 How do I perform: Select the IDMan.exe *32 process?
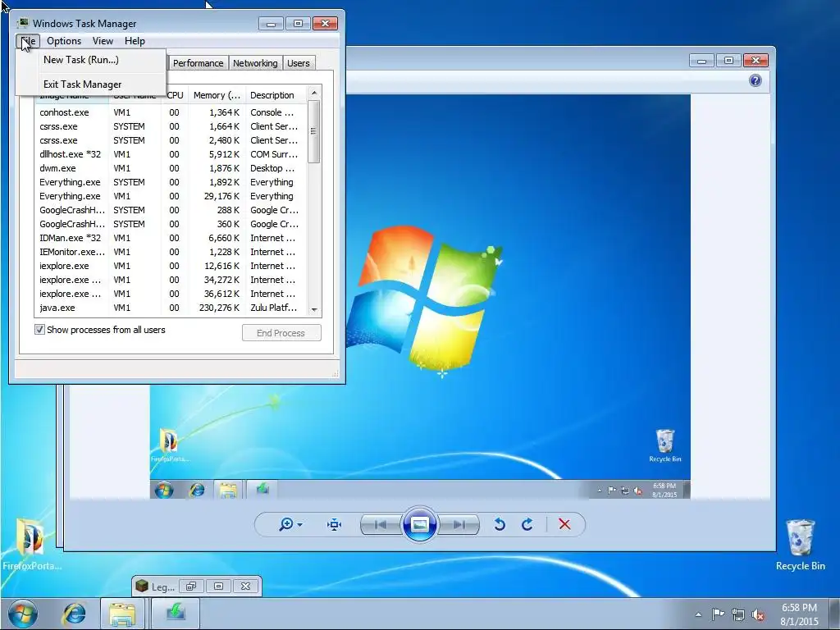pyautogui.click(x=171, y=238)
